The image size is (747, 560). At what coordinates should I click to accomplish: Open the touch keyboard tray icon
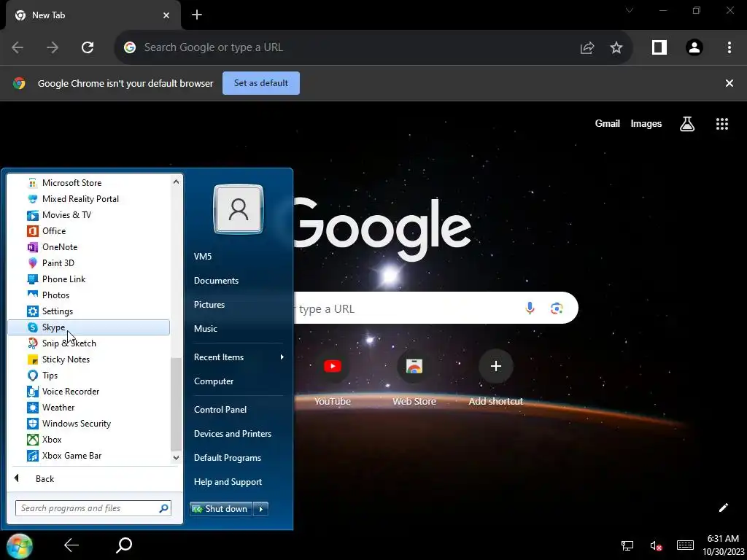(685, 545)
